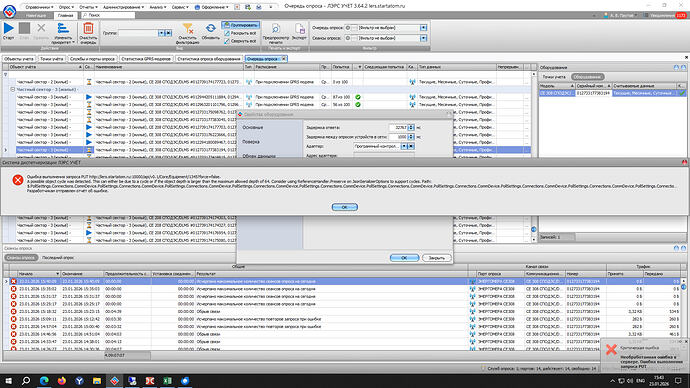This screenshot has height=388, width=690.
Task: Click the ENG language indicator
Action: pyautogui.click(x=641, y=381)
